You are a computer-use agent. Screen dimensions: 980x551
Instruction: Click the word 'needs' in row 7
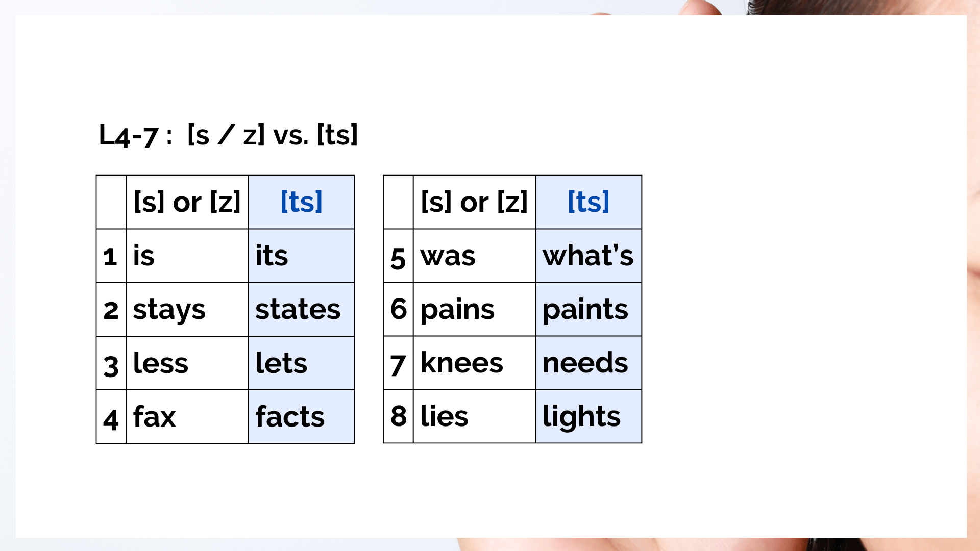(x=585, y=363)
